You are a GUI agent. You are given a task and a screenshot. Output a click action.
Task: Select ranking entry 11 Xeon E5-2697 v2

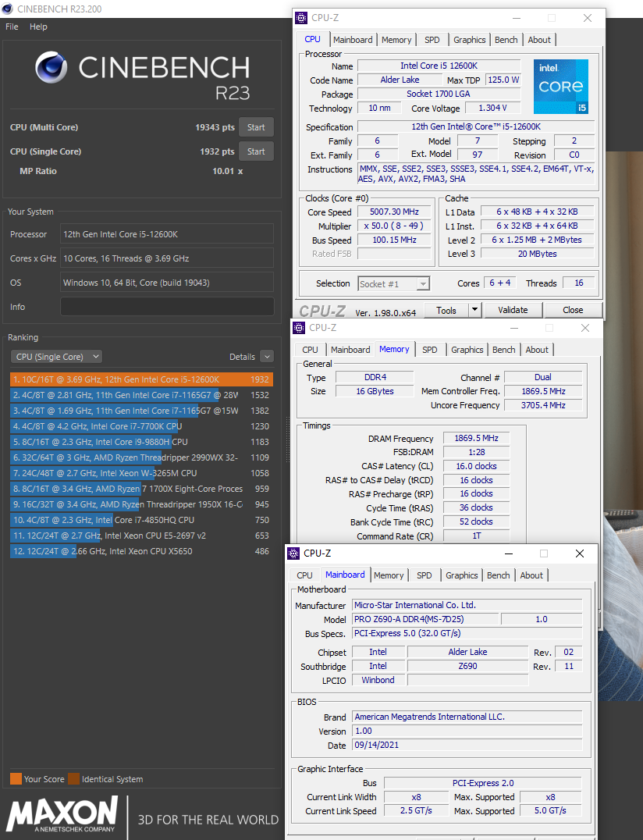pyautogui.click(x=141, y=536)
